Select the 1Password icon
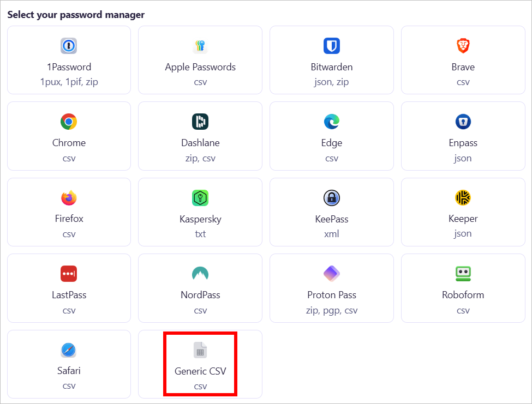This screenshot has height=404, width=532. (x=69, y=46)
